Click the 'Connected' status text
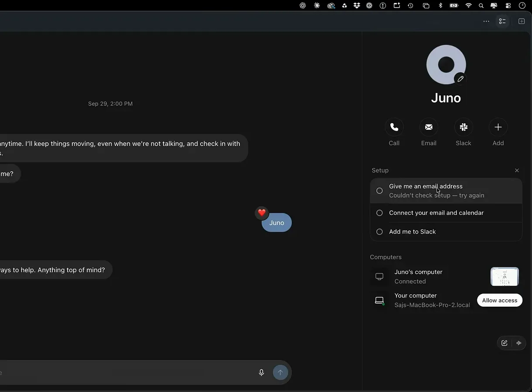This screenshot has height=392, width=532. (x=410, y=281)
